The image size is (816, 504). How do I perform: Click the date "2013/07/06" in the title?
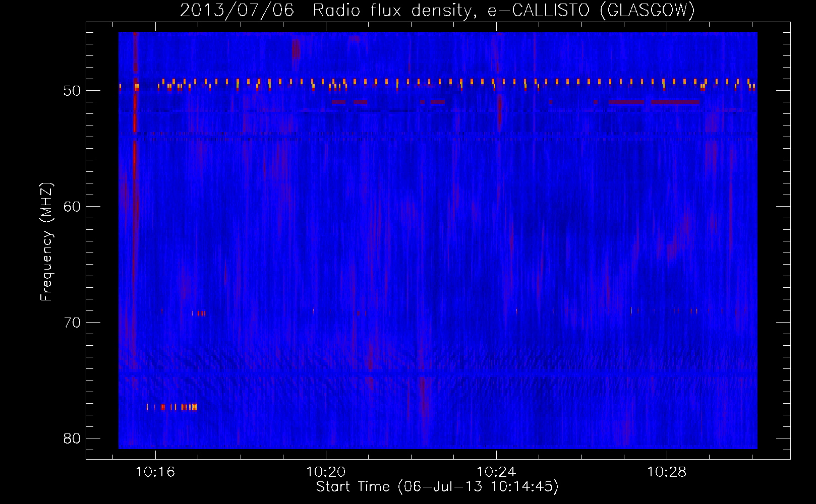click(237, 10)
